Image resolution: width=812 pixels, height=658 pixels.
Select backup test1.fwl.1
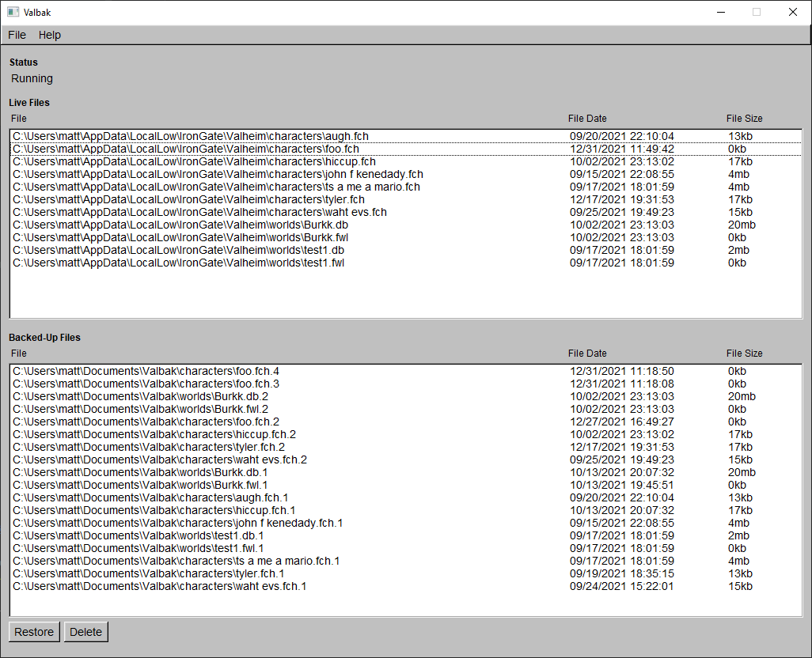406,548
